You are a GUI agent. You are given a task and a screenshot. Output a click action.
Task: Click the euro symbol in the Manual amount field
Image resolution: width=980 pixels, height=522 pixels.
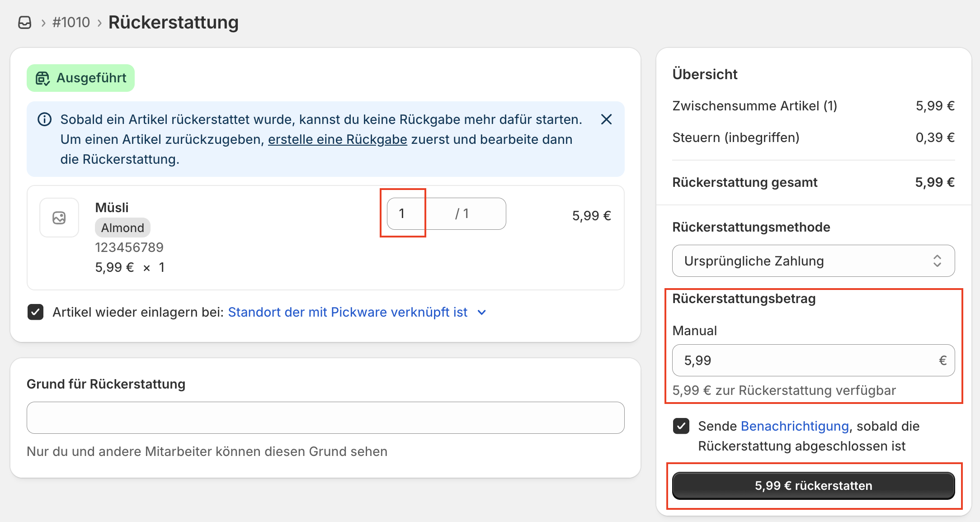click(942, 361)
